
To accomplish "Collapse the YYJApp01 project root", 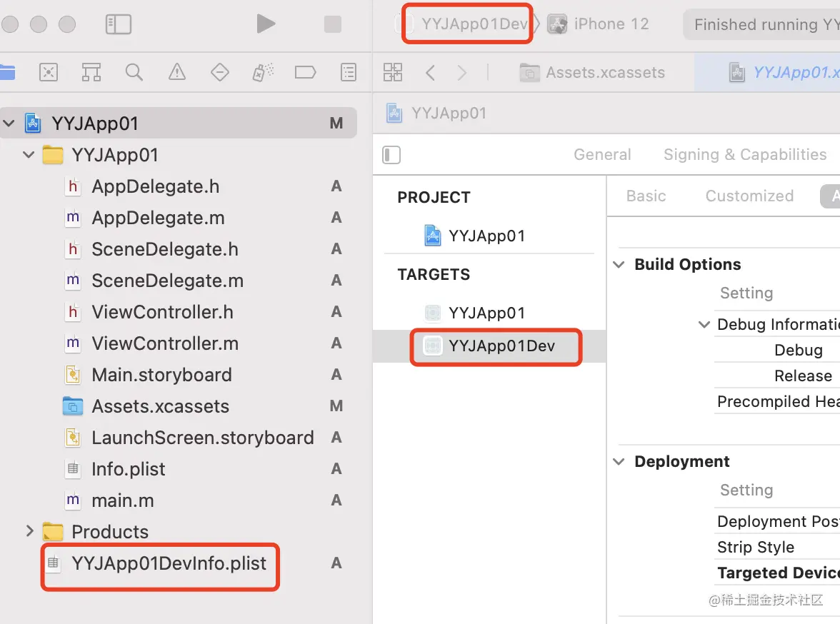I will coord(9,124).
